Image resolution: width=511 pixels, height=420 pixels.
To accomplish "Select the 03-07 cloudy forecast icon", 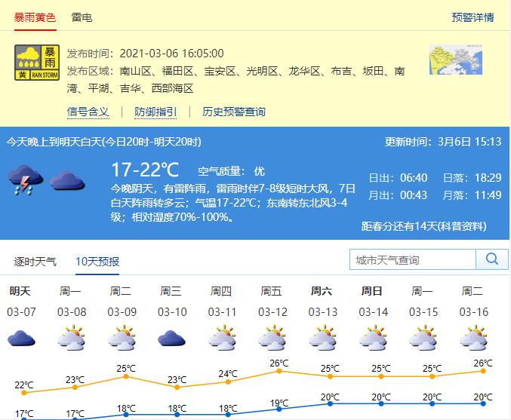I will click(x=20, y=338).
